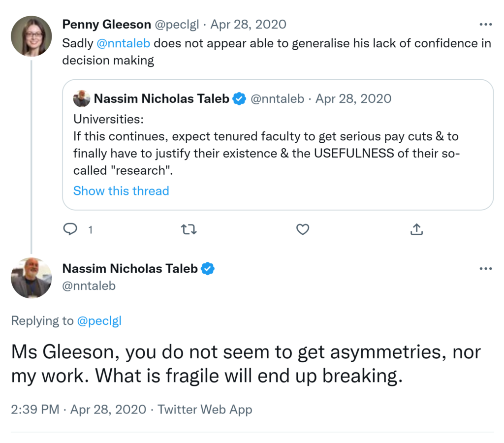Click the Twitter Web App source label
The image size is (504, 443).
point(205,410)
